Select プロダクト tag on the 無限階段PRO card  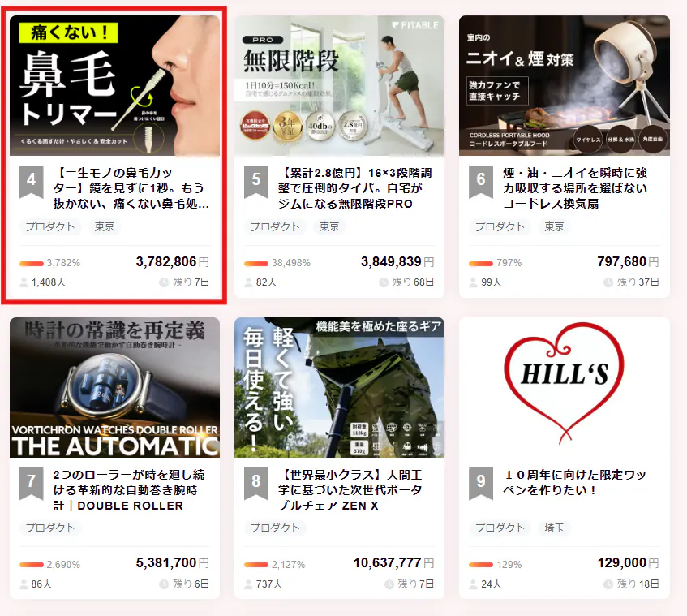click(275, 226)
